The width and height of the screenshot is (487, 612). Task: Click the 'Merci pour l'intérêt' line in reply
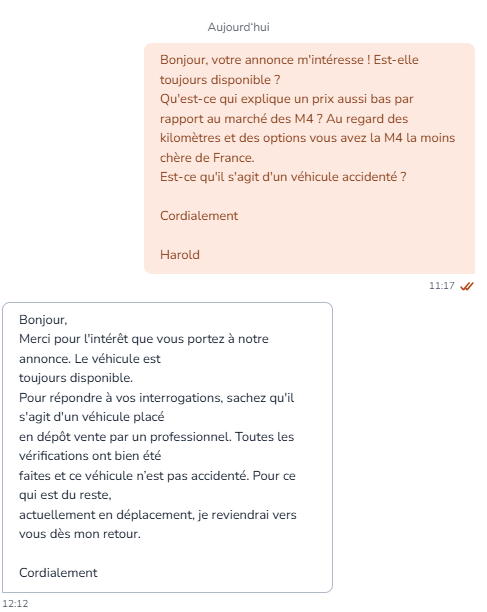pyautogui.click(x=144, y=339)
